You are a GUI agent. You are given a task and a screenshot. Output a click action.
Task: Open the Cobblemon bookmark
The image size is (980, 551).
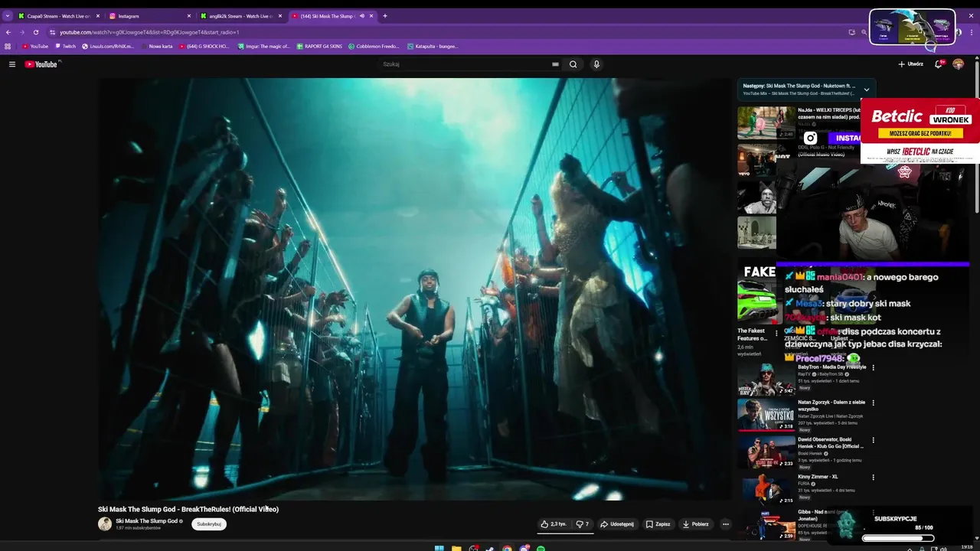[374, 46]
